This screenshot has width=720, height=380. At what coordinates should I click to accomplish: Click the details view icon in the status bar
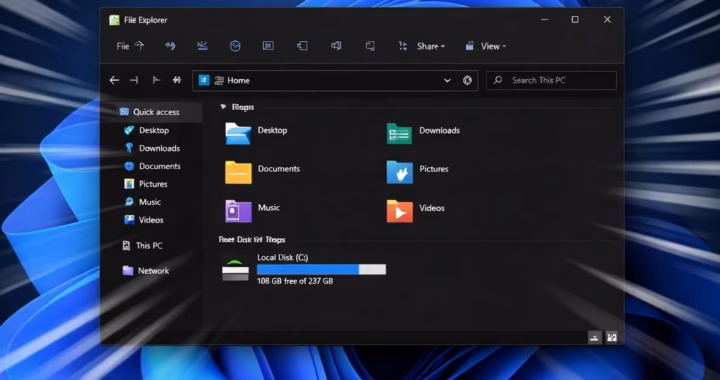pos(595,337)
